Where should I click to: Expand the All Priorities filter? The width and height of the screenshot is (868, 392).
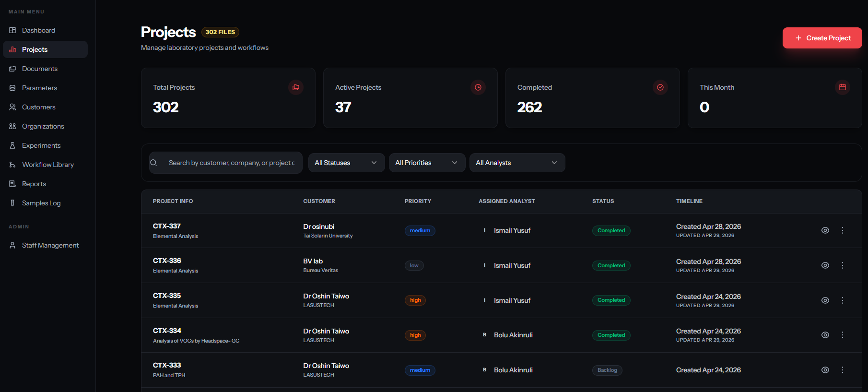click(427, 163)
